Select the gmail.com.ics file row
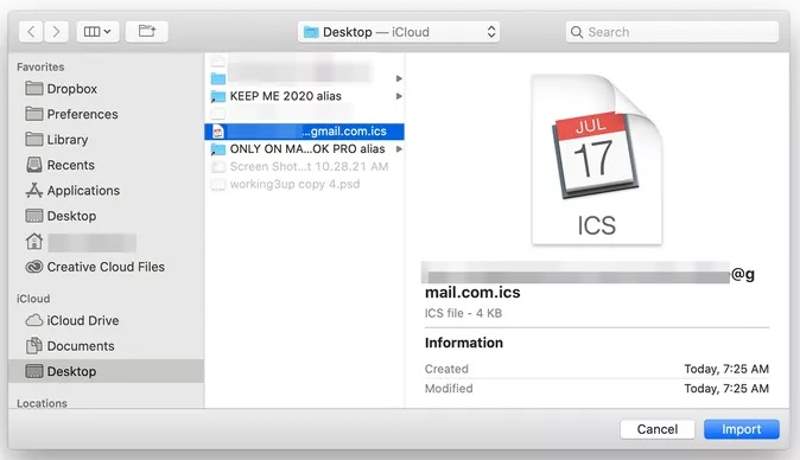The height and width of the screenshot is (460, 800). point(305,132)
